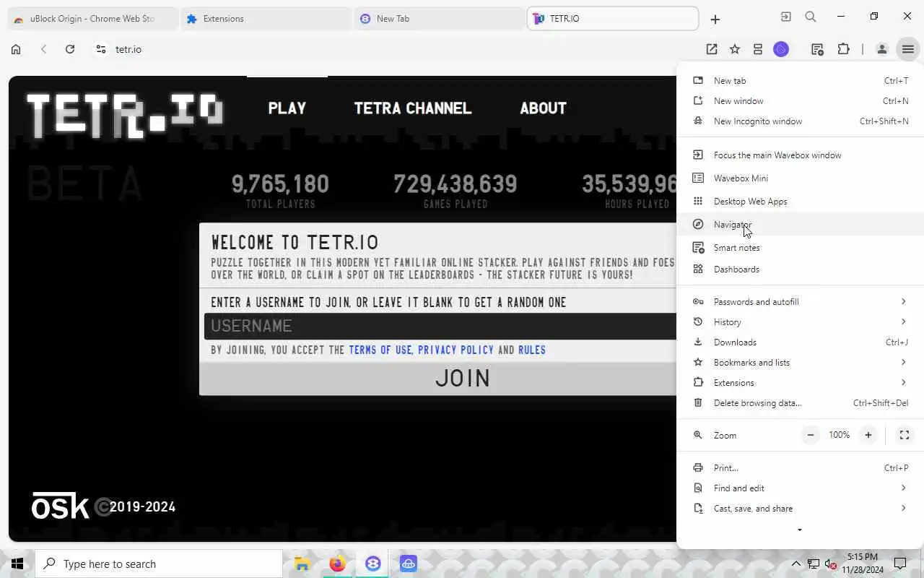
Task: Click the blue cloud app in taskbar
Action: (x=408, y=564)
